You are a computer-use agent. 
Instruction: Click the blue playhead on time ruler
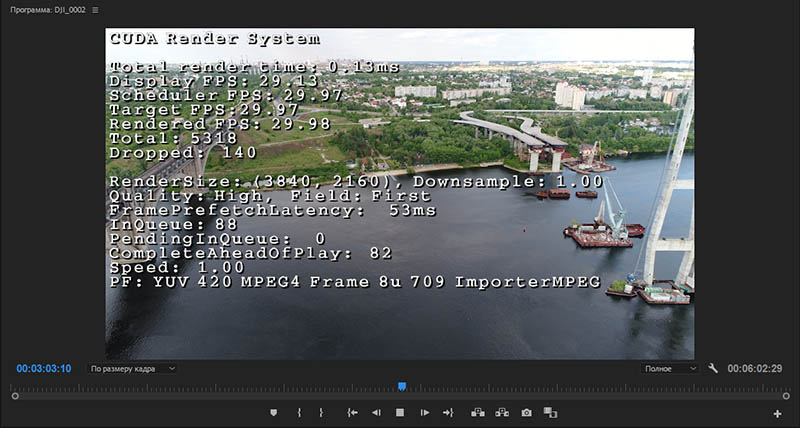[x=402, y=386]
